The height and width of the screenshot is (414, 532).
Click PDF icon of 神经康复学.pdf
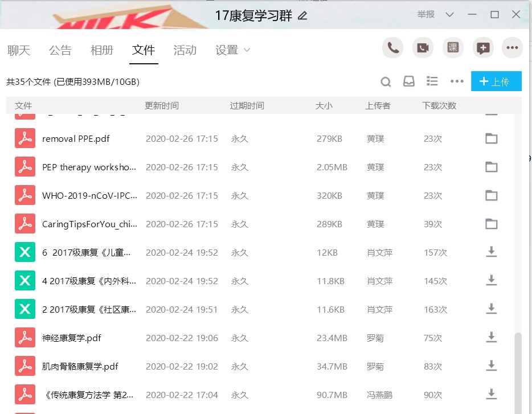(24, 338)
